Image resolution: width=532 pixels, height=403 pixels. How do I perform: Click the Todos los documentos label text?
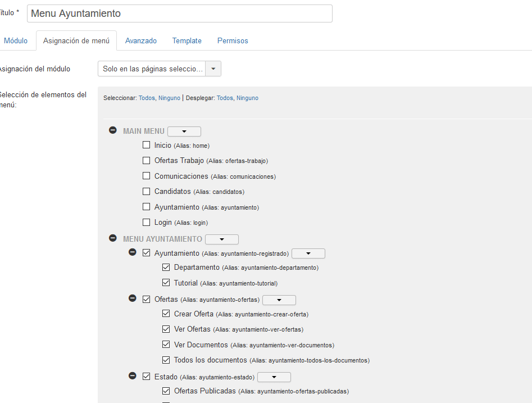(210, 360)
